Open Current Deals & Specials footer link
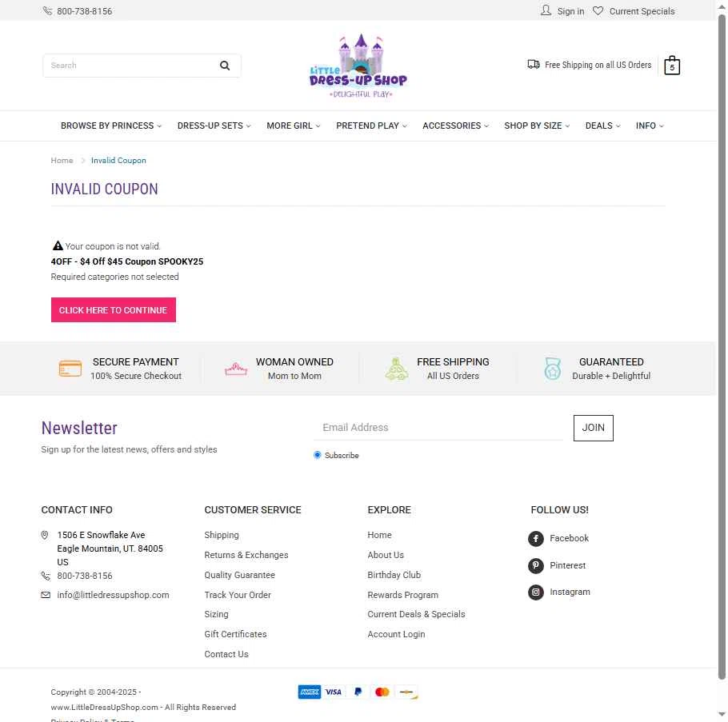 [416, 614]
